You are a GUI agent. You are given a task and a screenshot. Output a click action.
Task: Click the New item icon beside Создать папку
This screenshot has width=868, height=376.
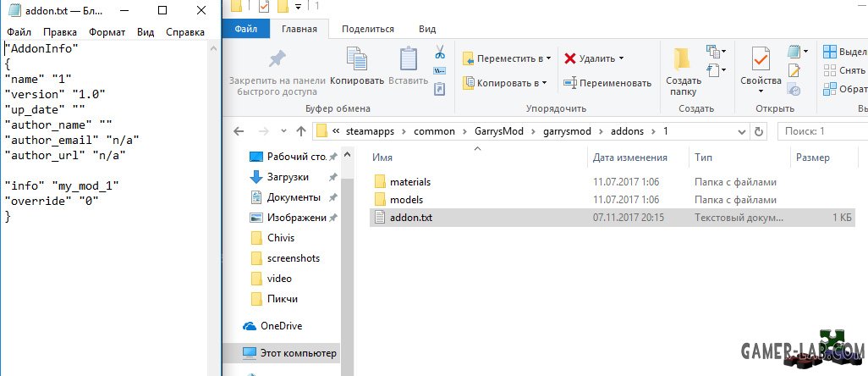click(x=713, y=52)
